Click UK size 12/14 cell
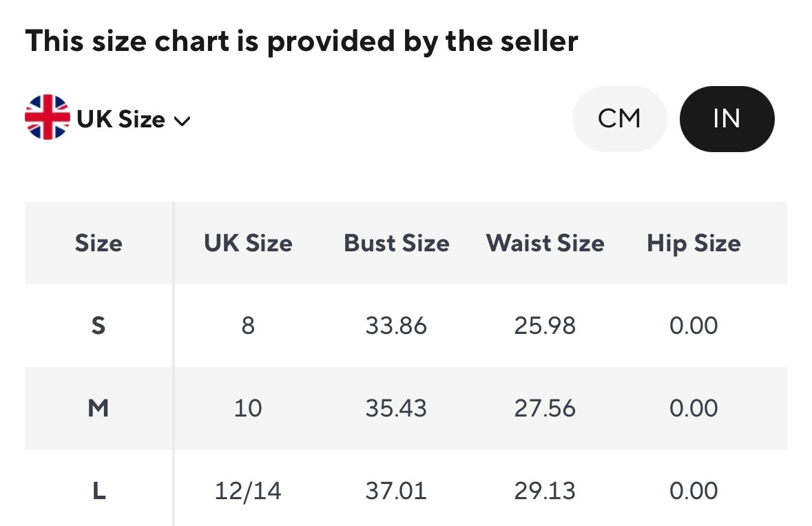812x526 pixels. [248, 491]
